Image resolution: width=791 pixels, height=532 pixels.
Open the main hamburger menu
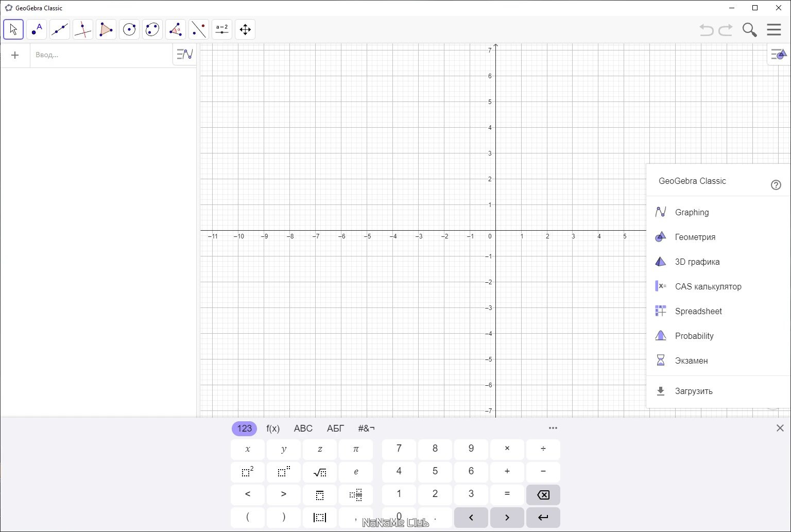(x=774, y=29)
